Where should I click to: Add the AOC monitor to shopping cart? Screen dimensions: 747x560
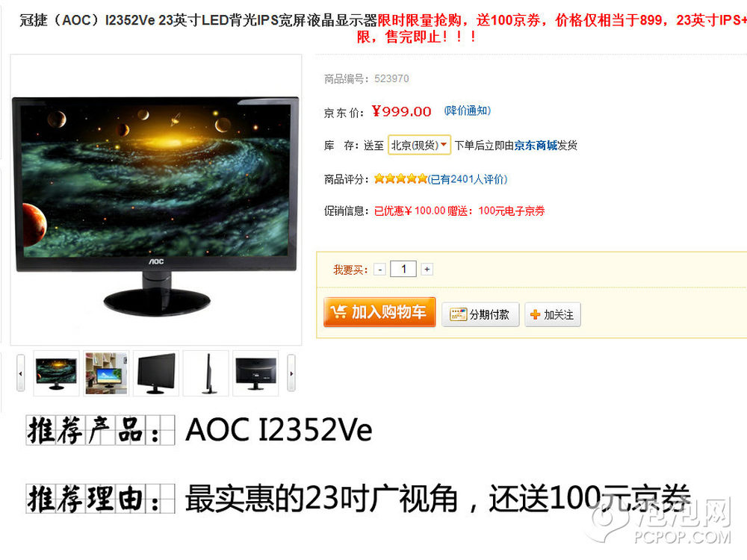379,312
